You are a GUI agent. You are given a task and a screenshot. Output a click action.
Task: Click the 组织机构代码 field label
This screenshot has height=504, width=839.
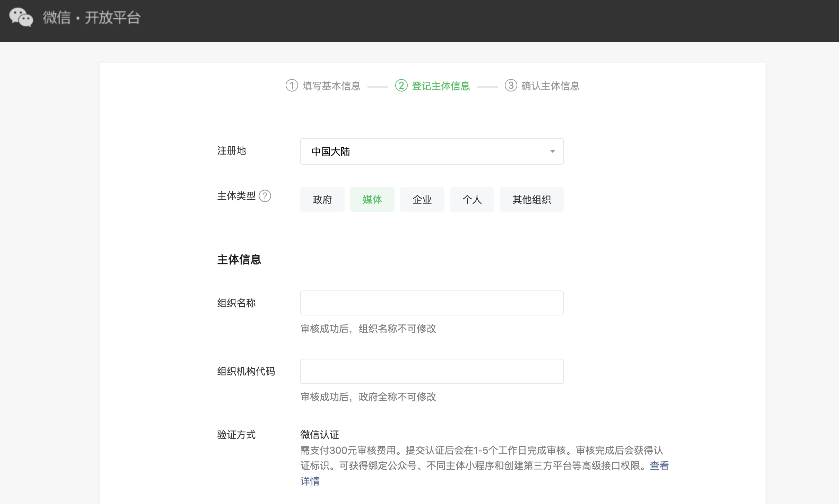[246, 371]
